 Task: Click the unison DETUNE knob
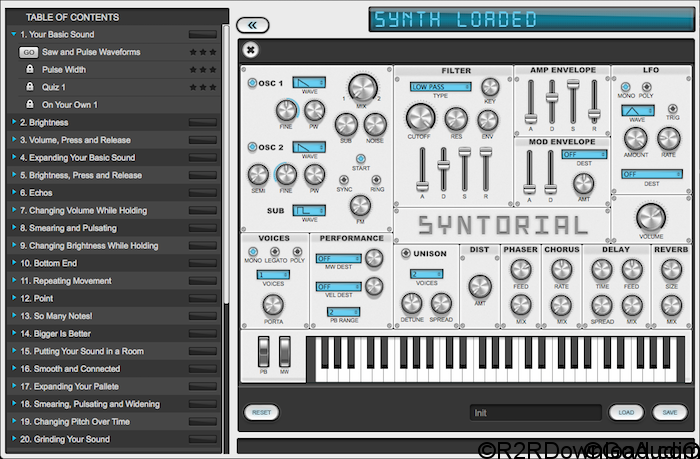coord(412,304)
